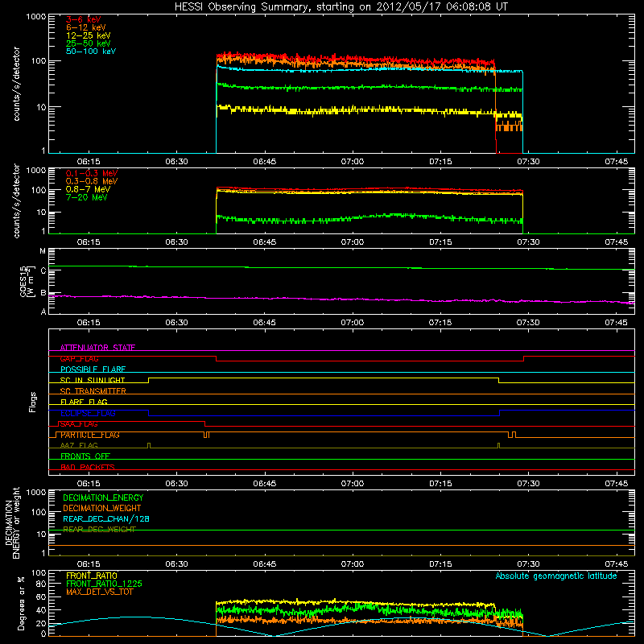644x644 pixels.
Task: Choose the SC_TRANSMITTER flag label
Action: coord(93,391)
